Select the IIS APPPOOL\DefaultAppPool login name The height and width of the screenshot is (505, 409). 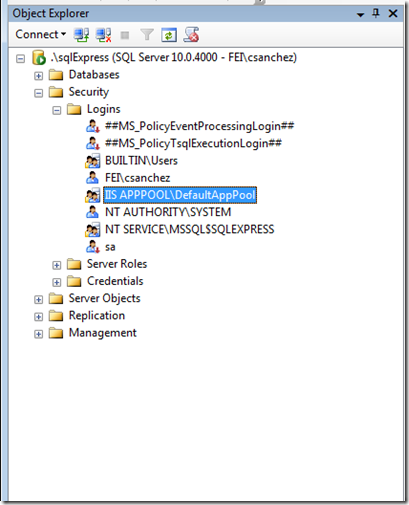[x=180, y=195]
